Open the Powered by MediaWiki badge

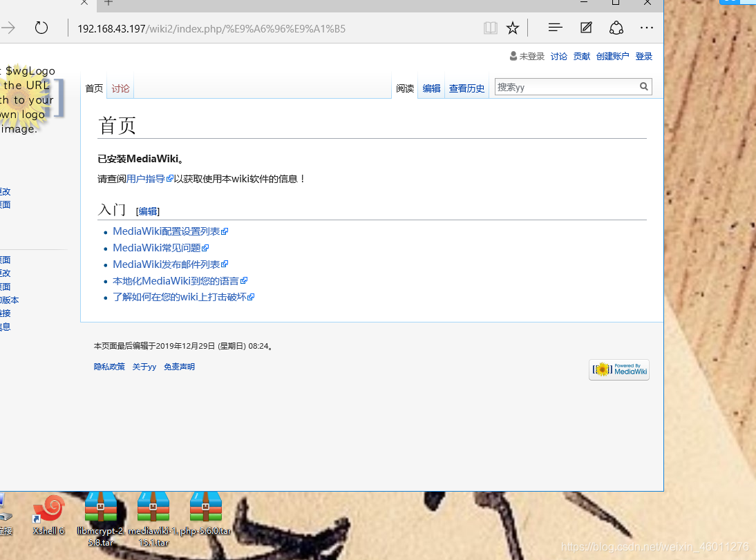[619, 369]
